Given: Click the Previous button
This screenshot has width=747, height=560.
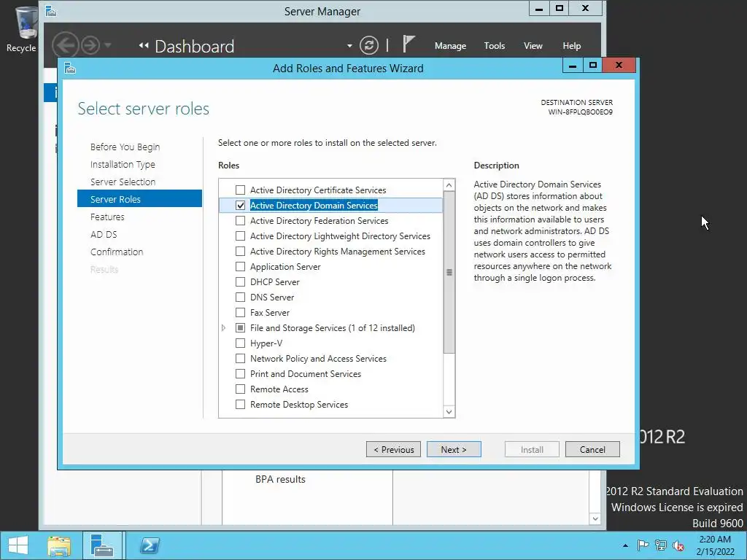Looking at the screenshot, I should 393,449.
